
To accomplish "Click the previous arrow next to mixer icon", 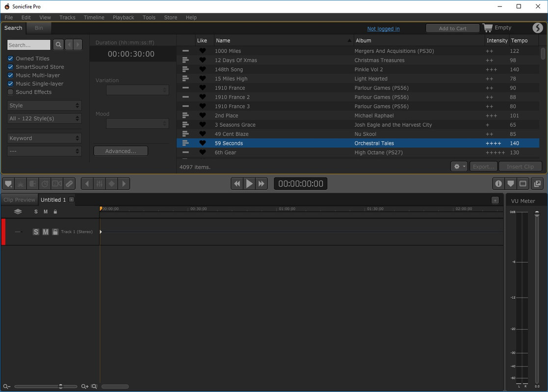I will (87, 184).
